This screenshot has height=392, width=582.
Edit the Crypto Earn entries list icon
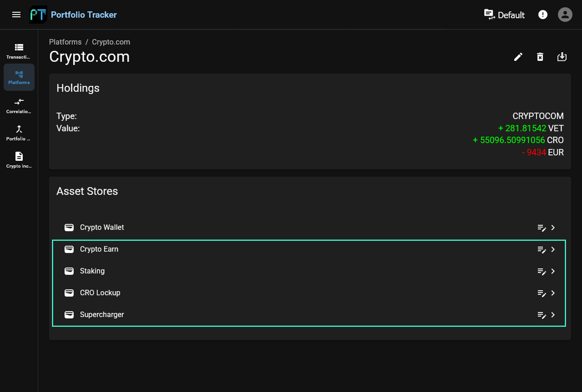coord(541,249)
